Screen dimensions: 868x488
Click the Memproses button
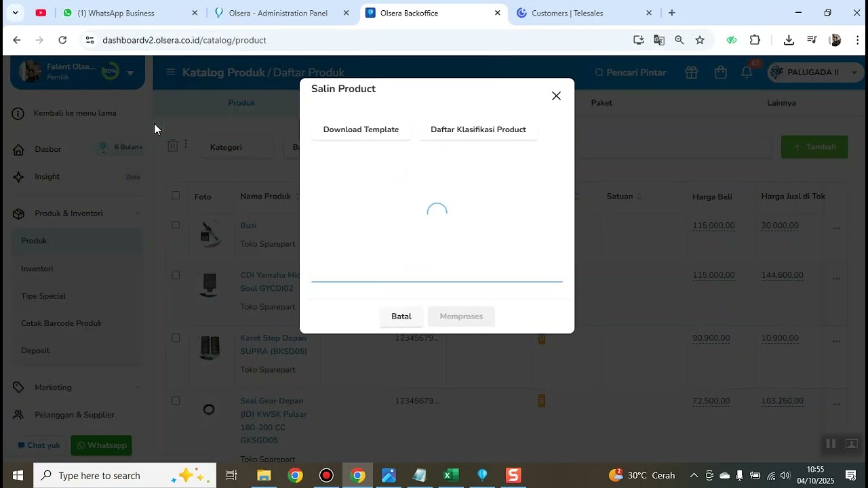click(x=461, y=317)
